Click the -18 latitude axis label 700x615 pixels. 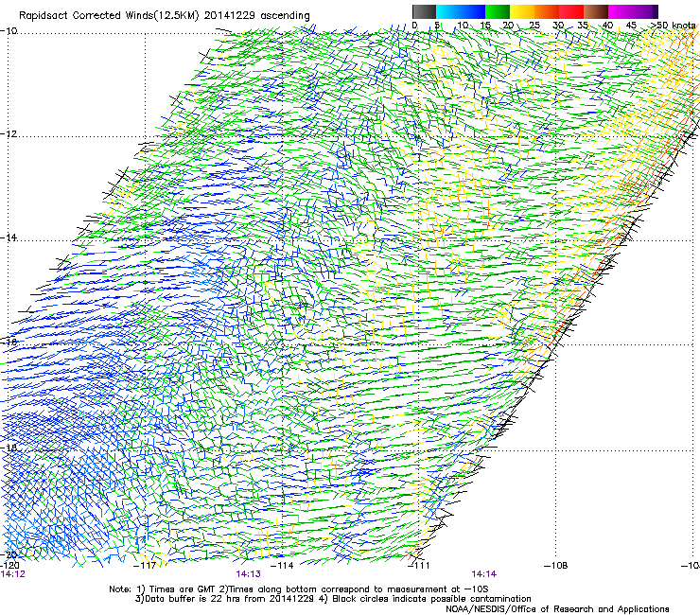point(9,448)
